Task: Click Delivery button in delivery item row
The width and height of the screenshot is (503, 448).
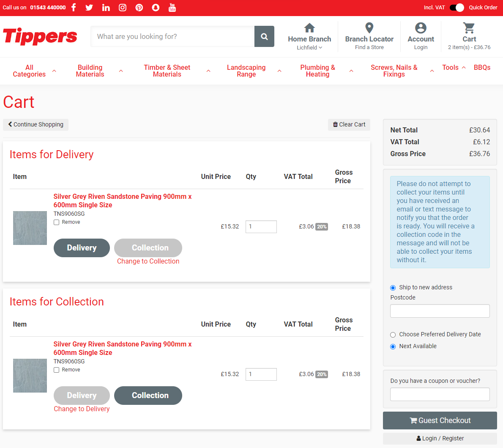Action: pyautogui.click(x=82, y=248)
